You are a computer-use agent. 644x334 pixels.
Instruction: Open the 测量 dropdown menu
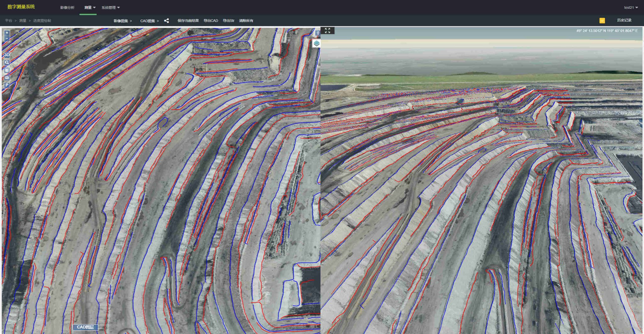point(90,8)
